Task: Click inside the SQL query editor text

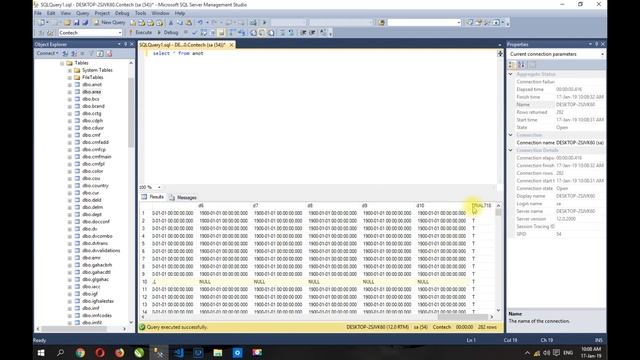Action: click(178, 53)
